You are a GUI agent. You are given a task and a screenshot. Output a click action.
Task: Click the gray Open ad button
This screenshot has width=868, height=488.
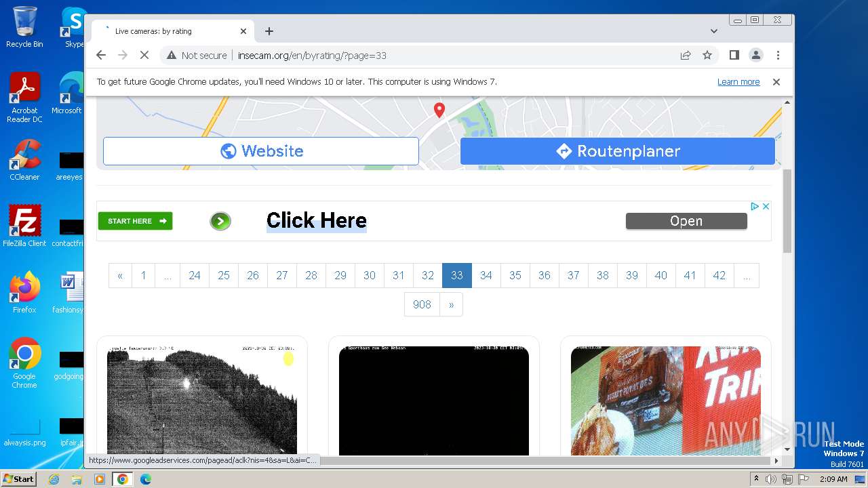(686, 221)
